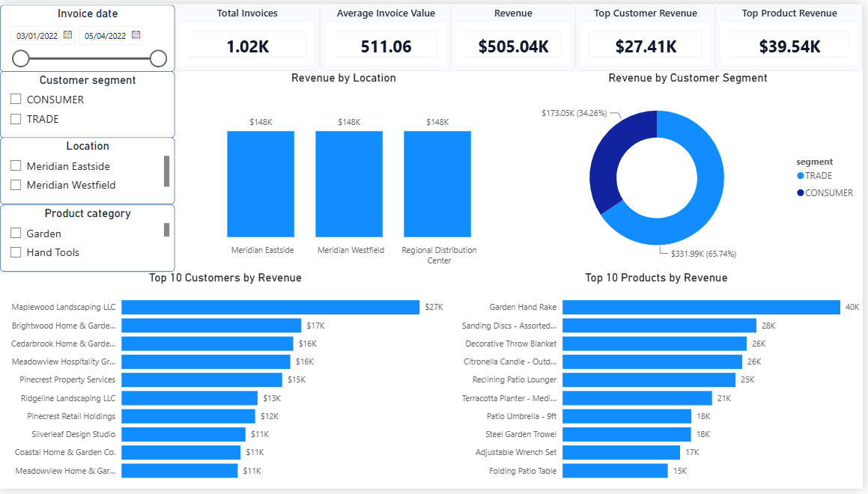Select the Pinecrest Property Services bar
Image resolution: width=868 pixels, height=494 pixels.
201,379
